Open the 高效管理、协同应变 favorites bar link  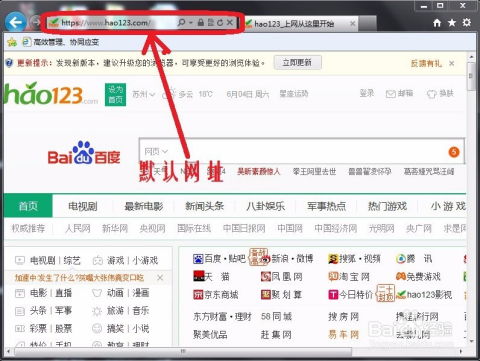(60, 42)
